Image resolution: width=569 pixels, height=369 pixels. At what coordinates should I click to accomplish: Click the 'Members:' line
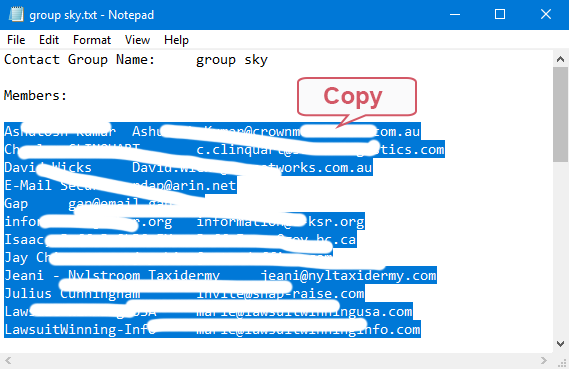pos(36,95)
